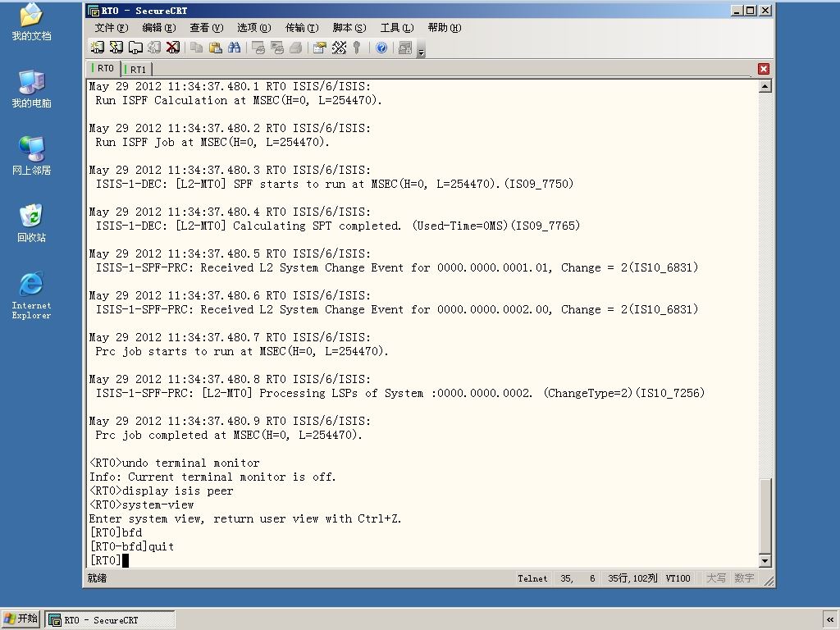
Task: Click the Print Setup printer icon
Action: pyautogui.click(x=295, y=48)
